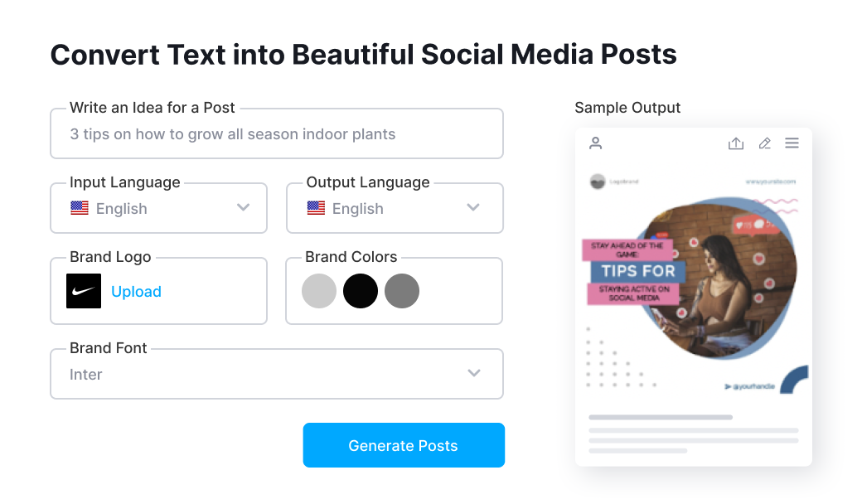Expand the Input Language dropdown
The width and height of the screenshot is (862, 504).
(x=243, y=207)
